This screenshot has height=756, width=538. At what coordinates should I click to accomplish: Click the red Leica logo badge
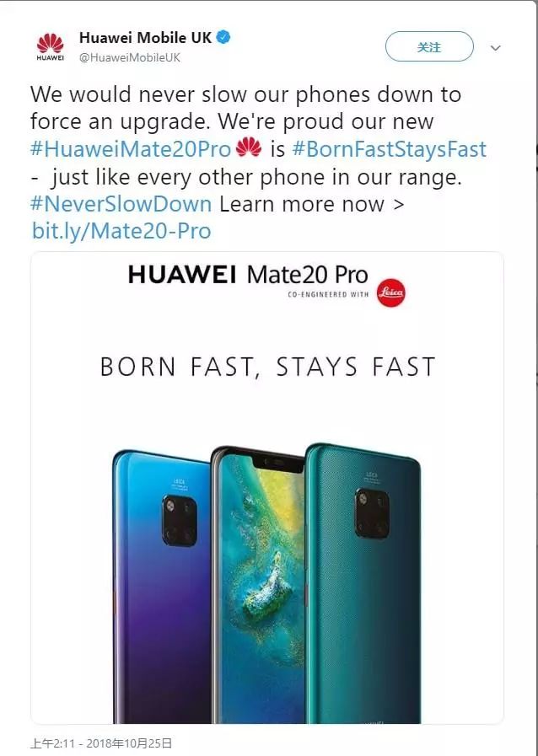tap(390, 292)
